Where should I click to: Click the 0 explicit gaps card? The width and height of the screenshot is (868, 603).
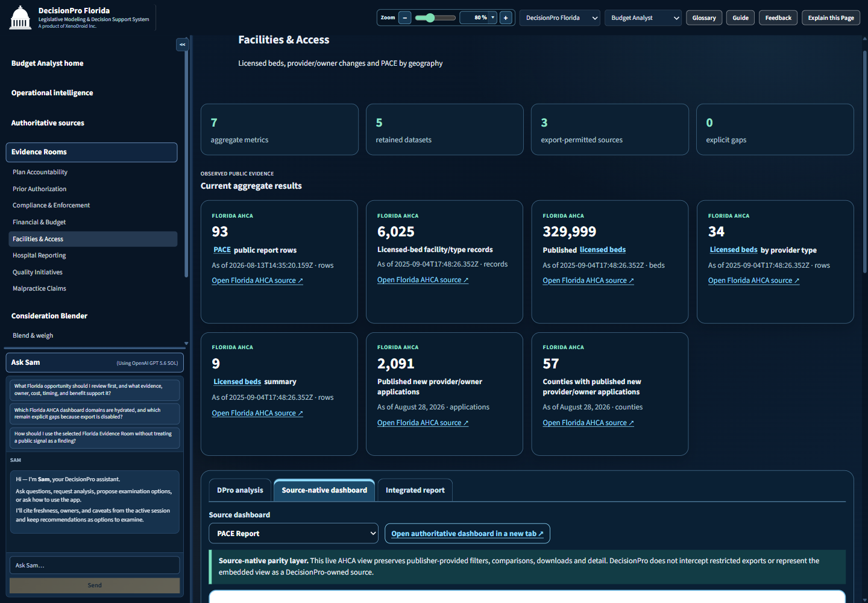click(x=775, y=130)
